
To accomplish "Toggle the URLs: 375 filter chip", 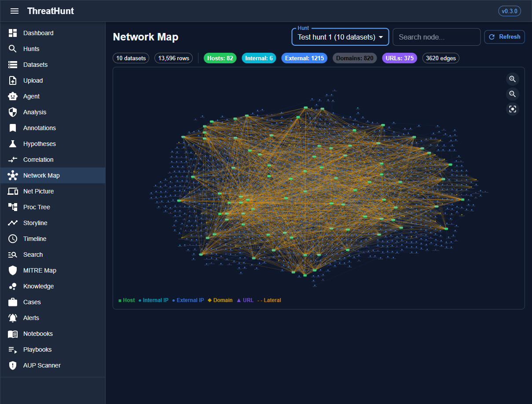I will pos(399,58).
